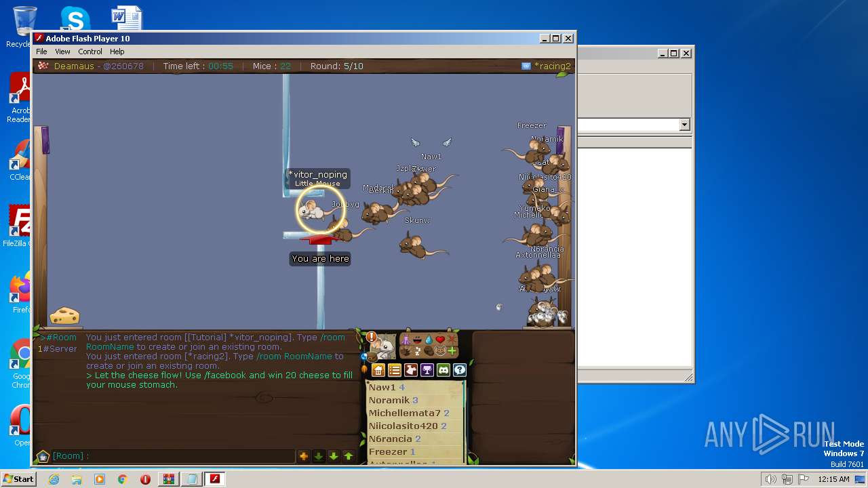The width and height of the screenshot is (868, 488).
Task: Click Naw1 in the scoreboard
Action: (382, 387)
